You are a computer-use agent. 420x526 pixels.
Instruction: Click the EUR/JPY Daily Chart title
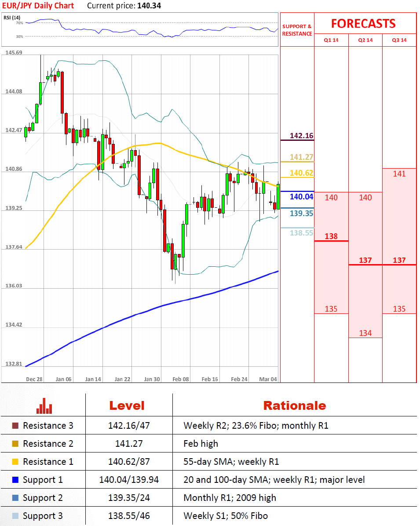coord(37,6)
